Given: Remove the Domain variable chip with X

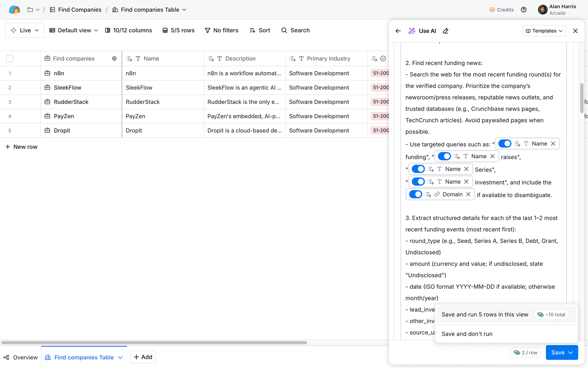Looking at the screenshot, I should [468, 194].
